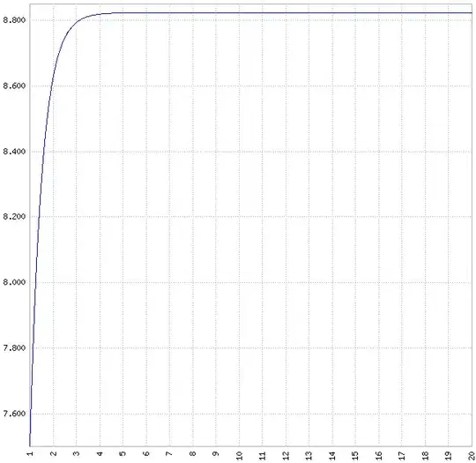The height and width of the screenshot is (463, 476).
Task: Click the x-axis tick label 4
Action: [x=100, y=453]
